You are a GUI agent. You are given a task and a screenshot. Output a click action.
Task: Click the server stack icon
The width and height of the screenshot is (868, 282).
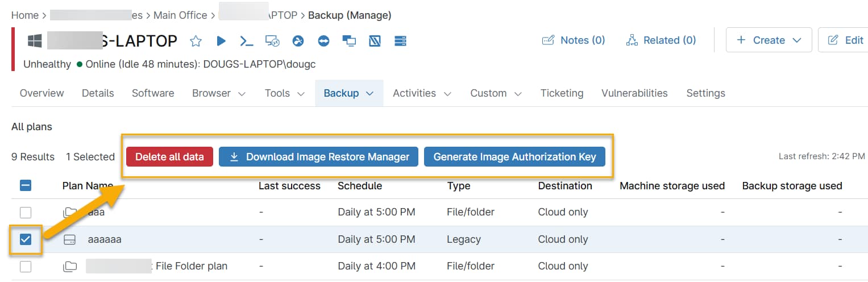[401, 41]
